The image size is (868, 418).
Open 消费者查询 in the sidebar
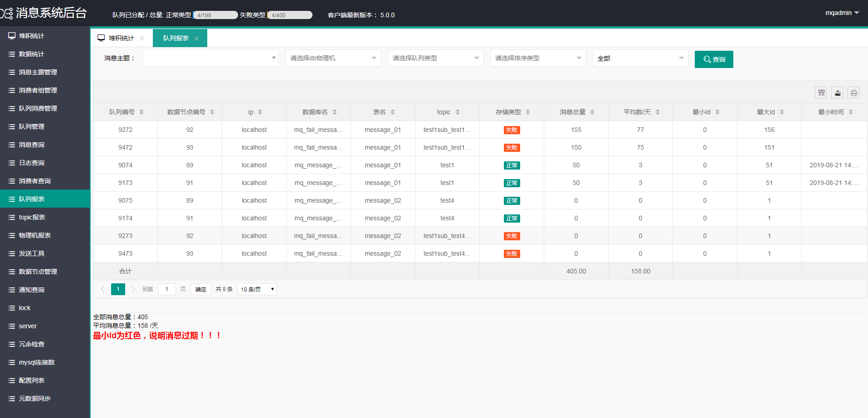45,181
